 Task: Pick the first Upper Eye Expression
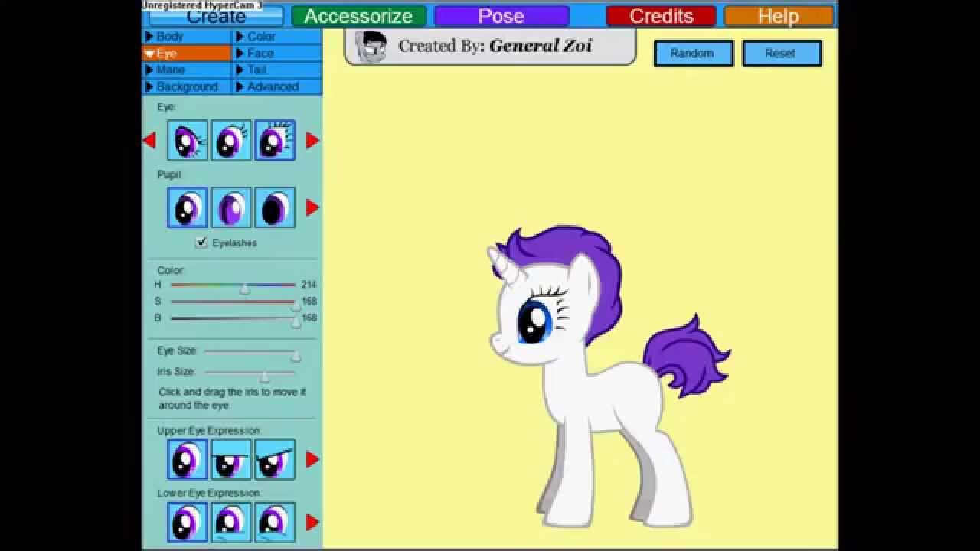[x=188, y=459]
